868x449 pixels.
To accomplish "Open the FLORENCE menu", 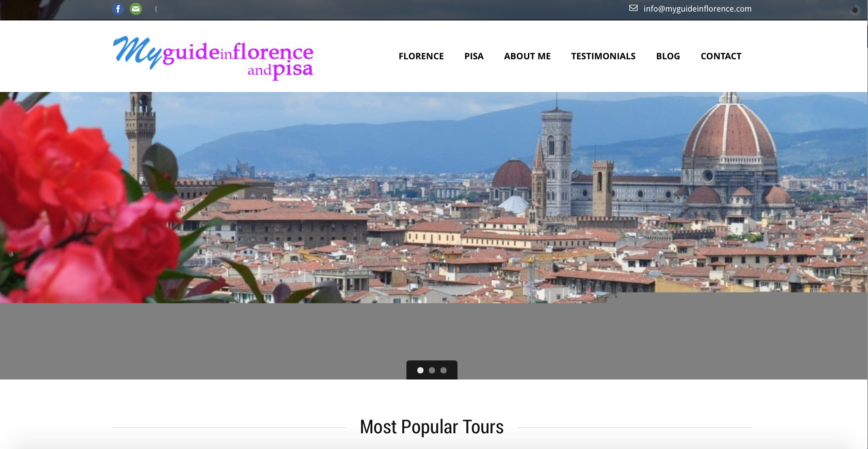I will coord(421,56).
